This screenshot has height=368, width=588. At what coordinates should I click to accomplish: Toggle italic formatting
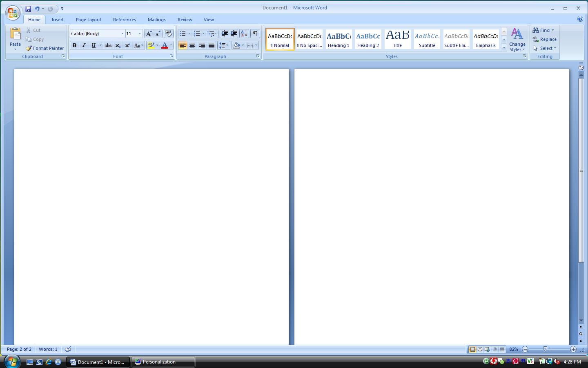[x=84, y=45]
